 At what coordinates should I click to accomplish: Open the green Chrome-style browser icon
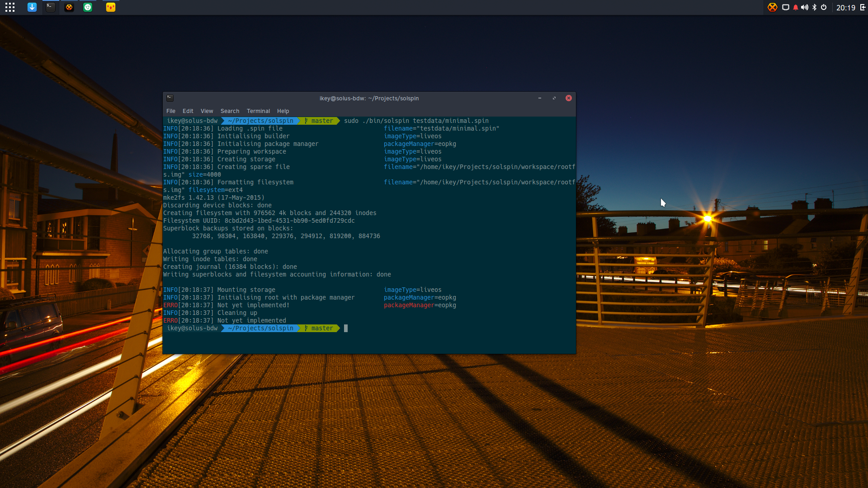coord(88,7)
